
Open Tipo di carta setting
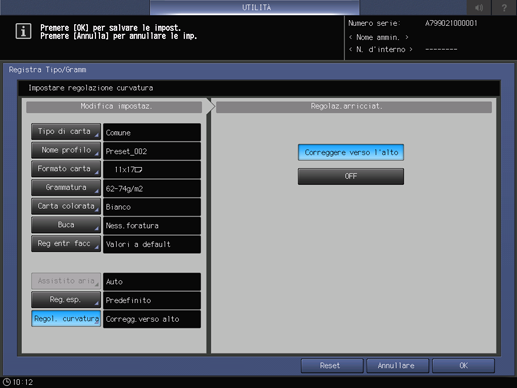point(66,132)
